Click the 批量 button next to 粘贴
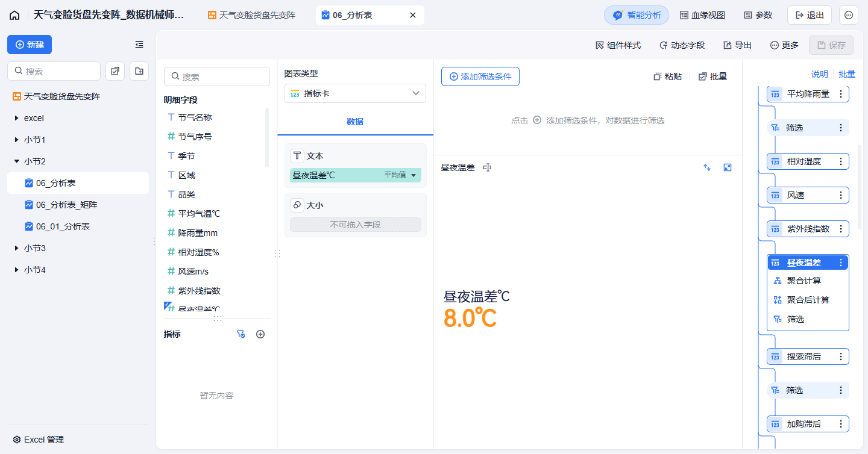868x454 pixels. (x=713, y=76)
